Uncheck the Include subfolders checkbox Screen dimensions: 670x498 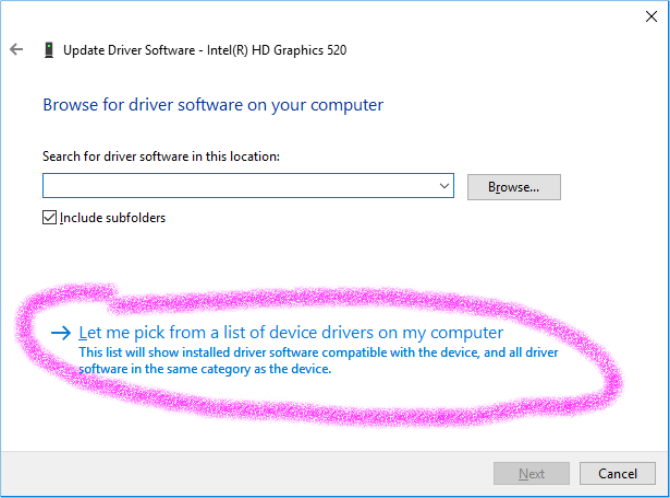coord(50,217)
